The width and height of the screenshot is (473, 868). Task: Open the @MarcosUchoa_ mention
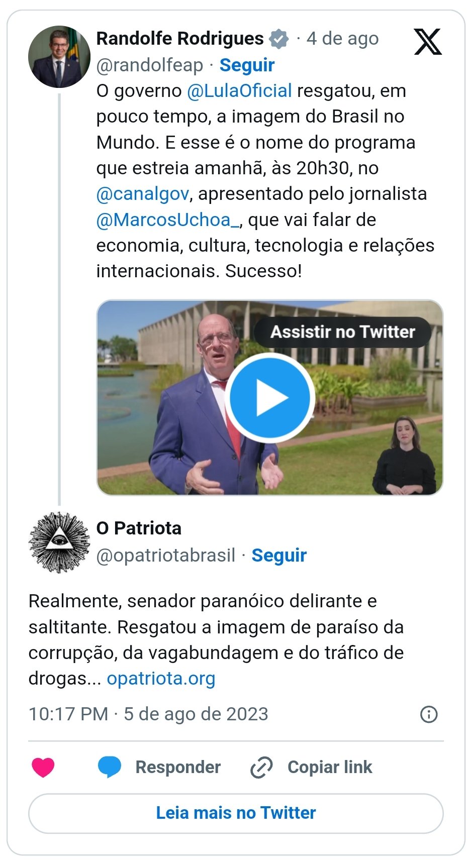[168, 220]
